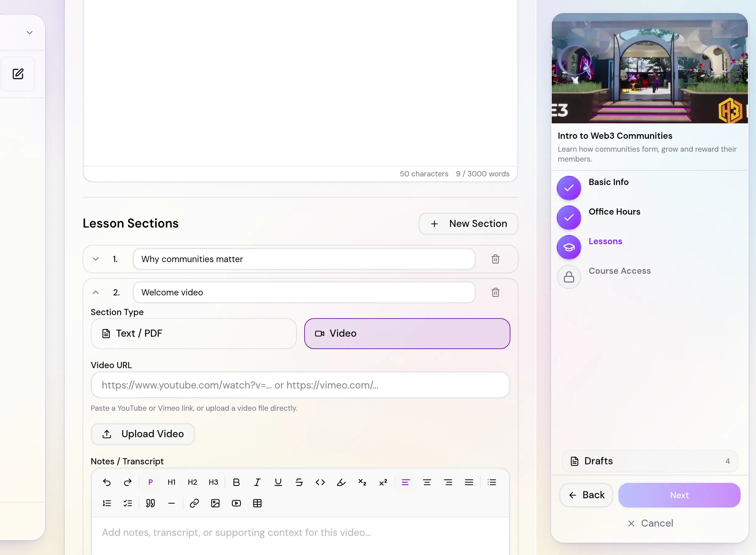This screenshot has width=756, height=555.
Task: Toggle underline formatting
Action: click(278, 483)
